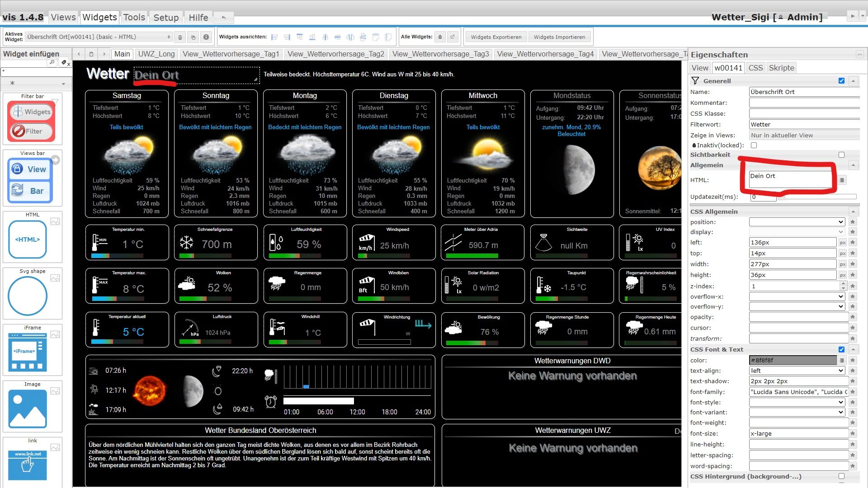
Task: Select the iFrame widget from palette
Action: [x=28, y=352]
